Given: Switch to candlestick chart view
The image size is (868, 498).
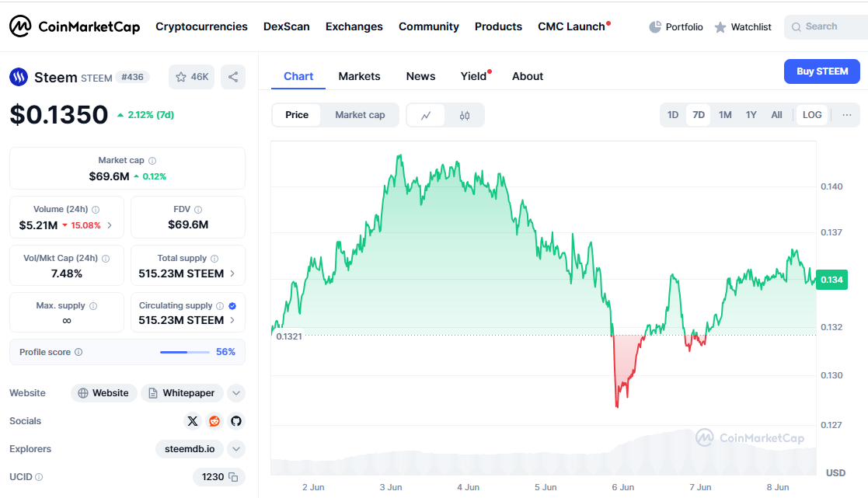Looking at the screenshot, I should (465, 115).
